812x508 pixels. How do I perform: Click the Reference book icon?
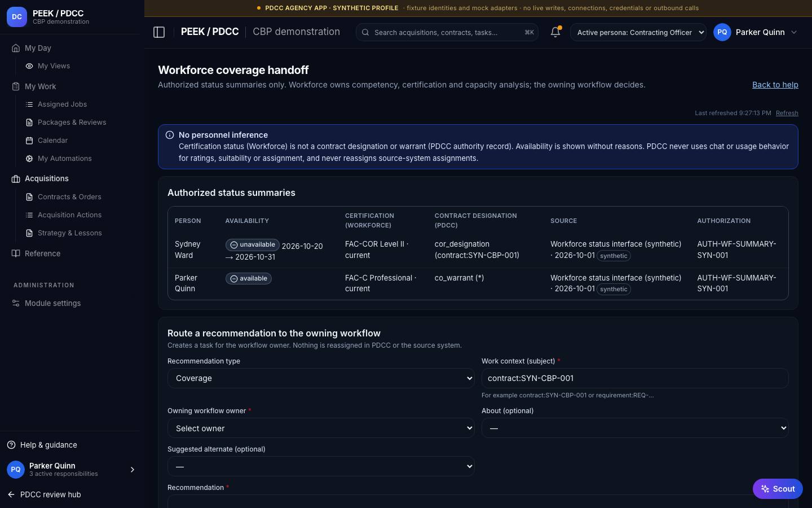pos(16,253)
